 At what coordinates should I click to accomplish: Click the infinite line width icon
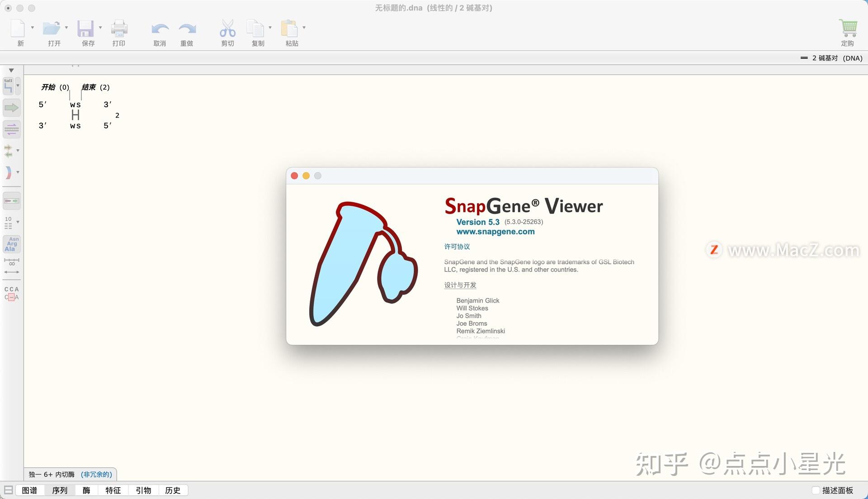pyautogui.click(x=11, y=261)
